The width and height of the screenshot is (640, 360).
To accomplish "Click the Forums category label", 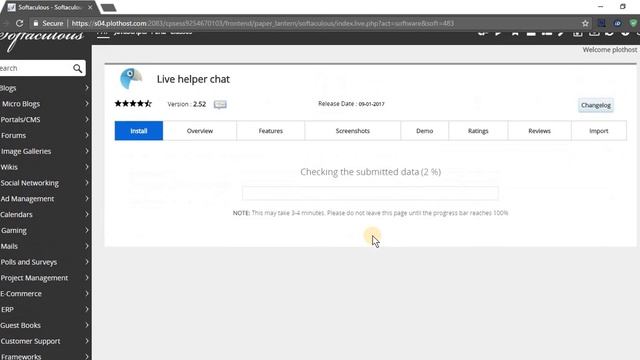I will 13,136.
